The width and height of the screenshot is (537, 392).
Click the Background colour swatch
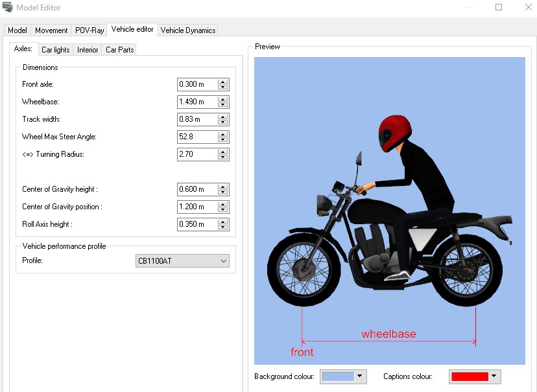(338, 376)
